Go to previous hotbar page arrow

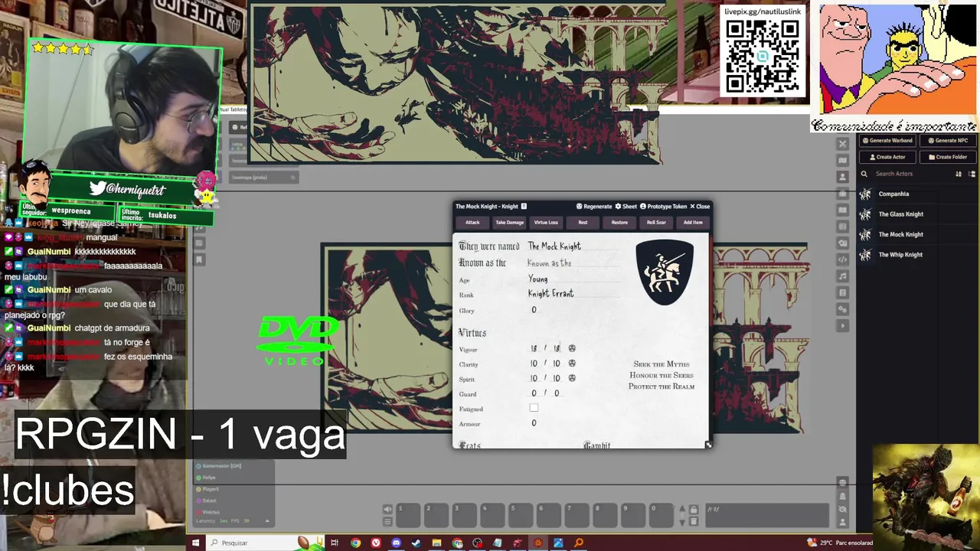[682, 508]
